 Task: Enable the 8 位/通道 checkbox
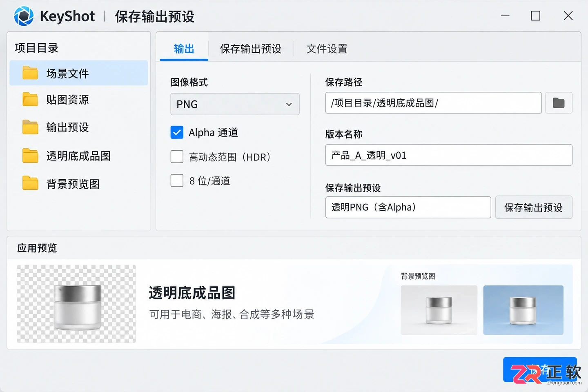pos(177,180)
